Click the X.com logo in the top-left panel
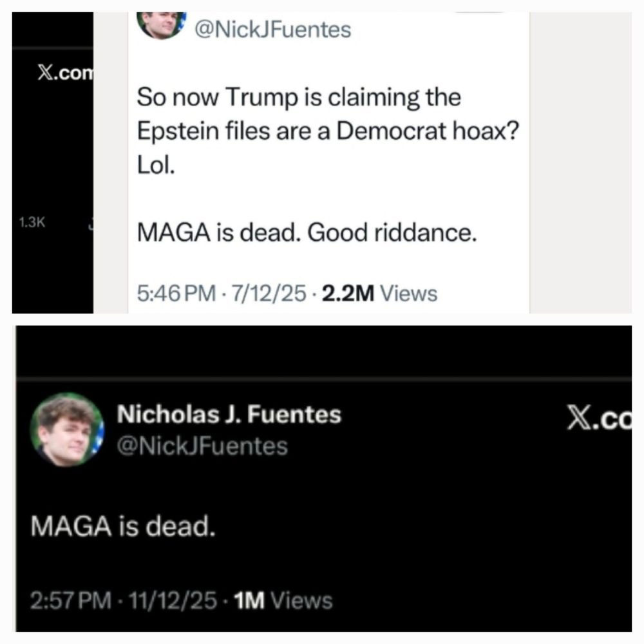Screen dimensions: 644x644 click(64, 73)
